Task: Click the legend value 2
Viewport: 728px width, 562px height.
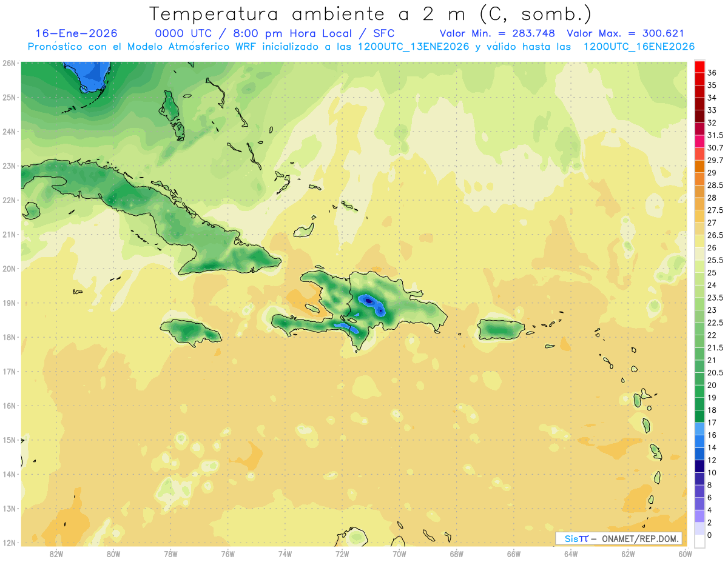Action: click(x=710, y=523)
